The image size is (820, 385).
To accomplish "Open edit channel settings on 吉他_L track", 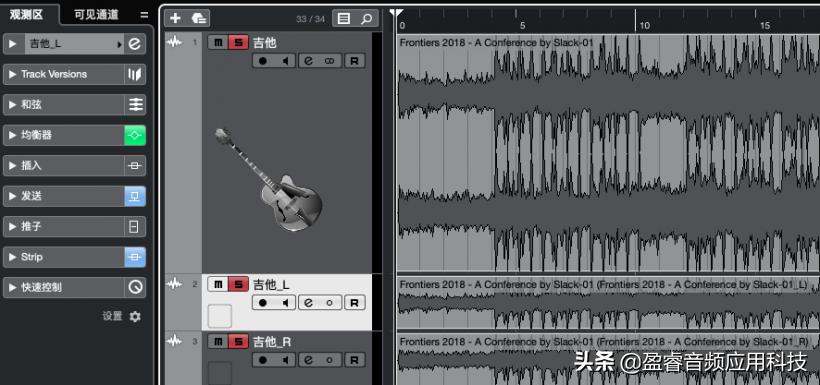I will click(309, 303).
